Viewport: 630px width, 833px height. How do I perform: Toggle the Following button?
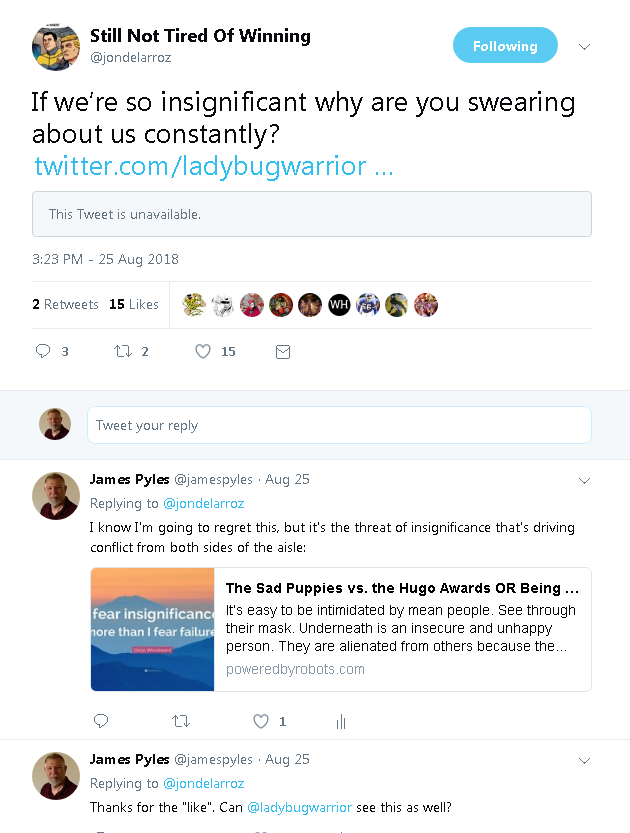504,46
